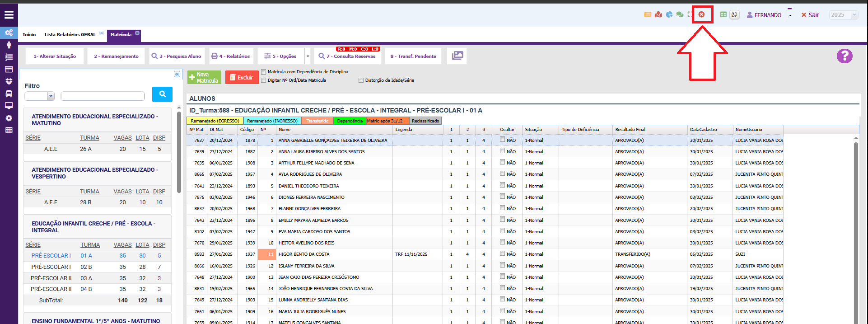Open the chat bubbles icon
The height and width of the screenshot is (324, 868).
point(680,15)
